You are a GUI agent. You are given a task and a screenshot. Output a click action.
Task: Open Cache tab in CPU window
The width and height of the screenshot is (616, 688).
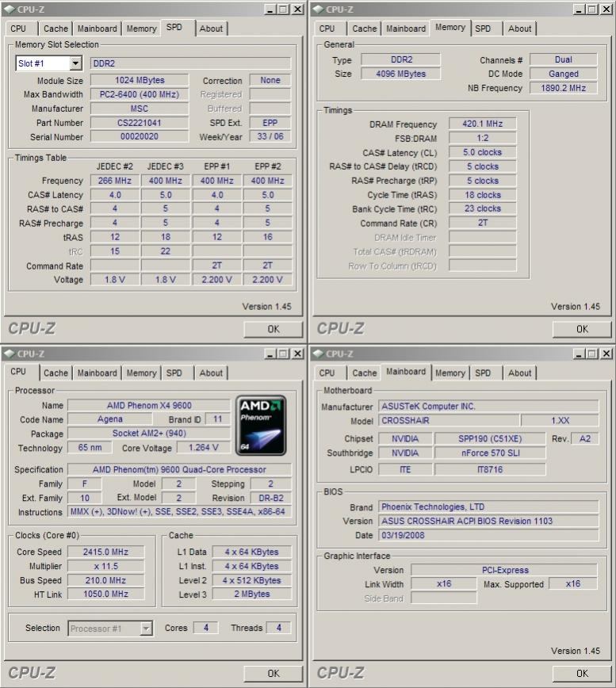[55, 373]
